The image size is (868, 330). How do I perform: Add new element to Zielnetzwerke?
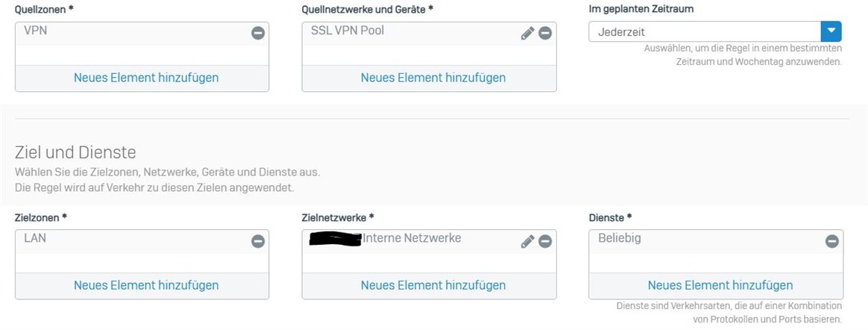(433, 286)
